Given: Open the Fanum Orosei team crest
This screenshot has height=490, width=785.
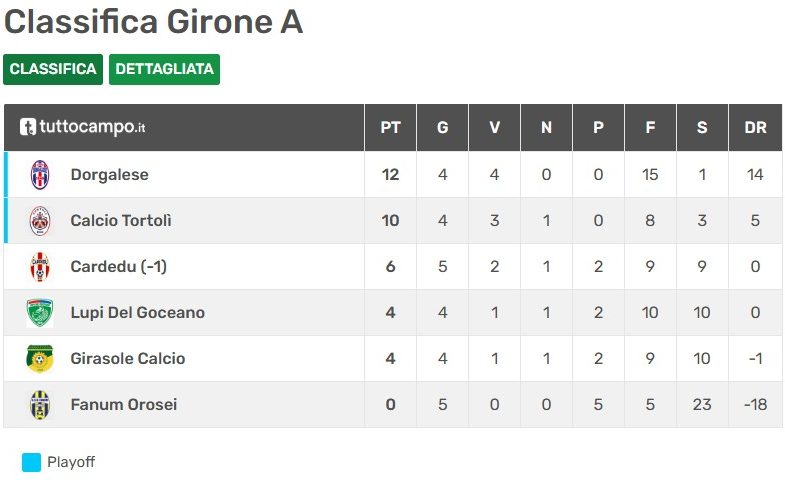Looking at the screenshot, I should [x=40, y=405].
